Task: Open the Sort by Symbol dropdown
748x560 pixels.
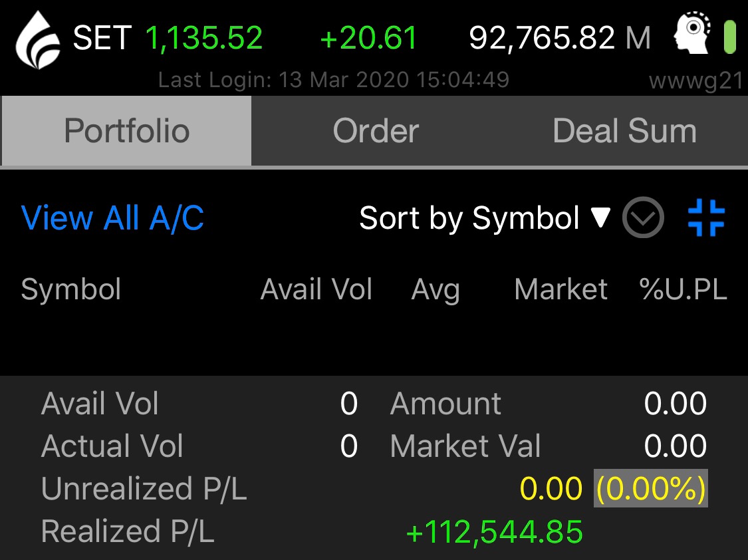Action: (484, 218)
